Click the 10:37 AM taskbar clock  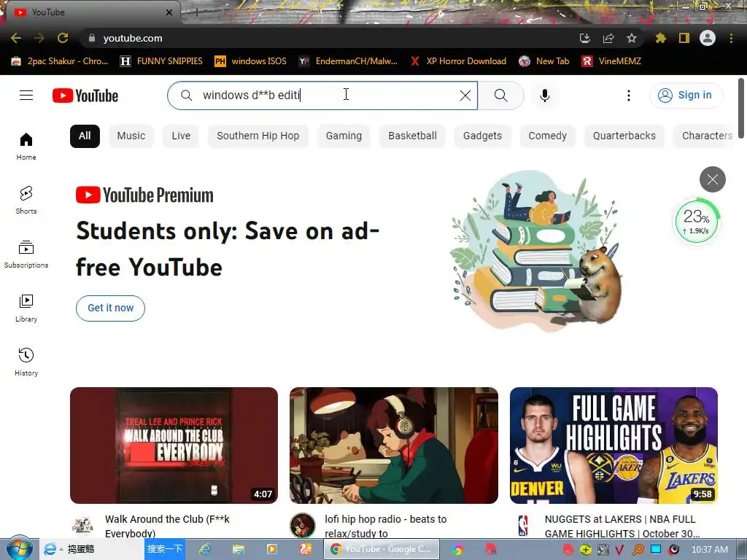[709, 549]
